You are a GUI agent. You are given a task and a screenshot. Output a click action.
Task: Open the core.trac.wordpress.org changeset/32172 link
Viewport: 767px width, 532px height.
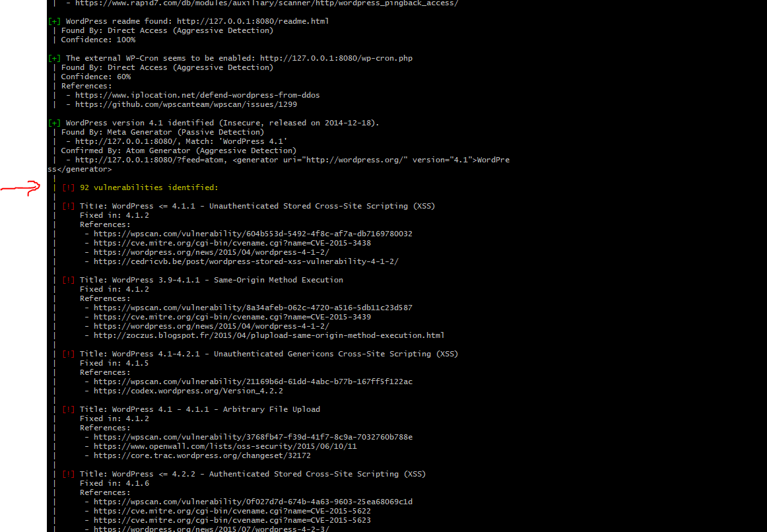(202, 455)
